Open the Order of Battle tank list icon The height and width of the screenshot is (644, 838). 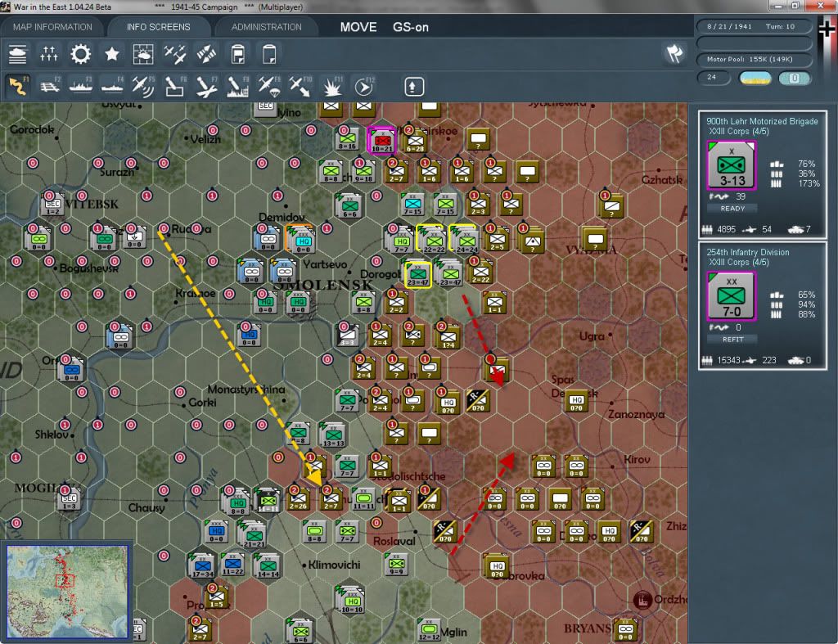point(18,55)
